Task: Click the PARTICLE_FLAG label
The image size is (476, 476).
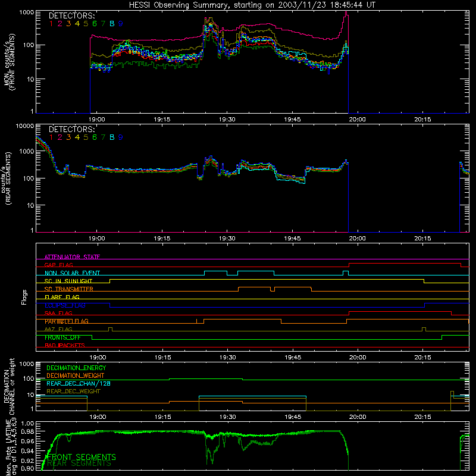Action: tap(67, 321)
